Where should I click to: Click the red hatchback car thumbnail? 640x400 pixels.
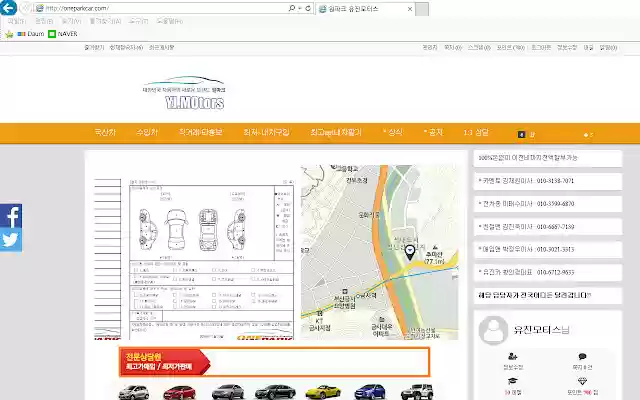tap(180, 392)
